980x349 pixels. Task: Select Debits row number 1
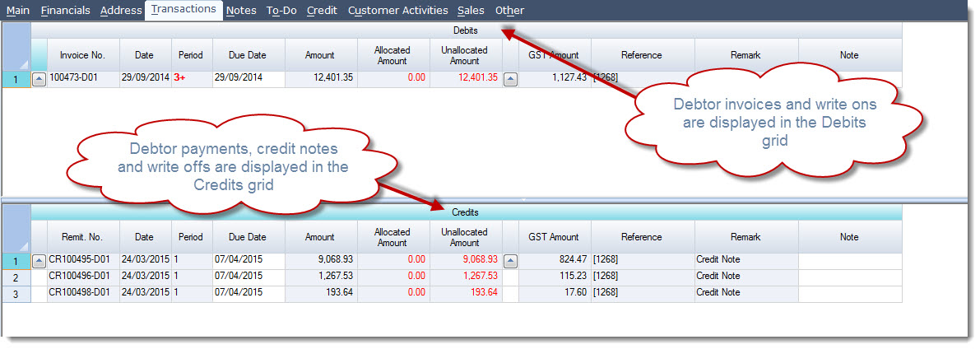click(16, 80)
